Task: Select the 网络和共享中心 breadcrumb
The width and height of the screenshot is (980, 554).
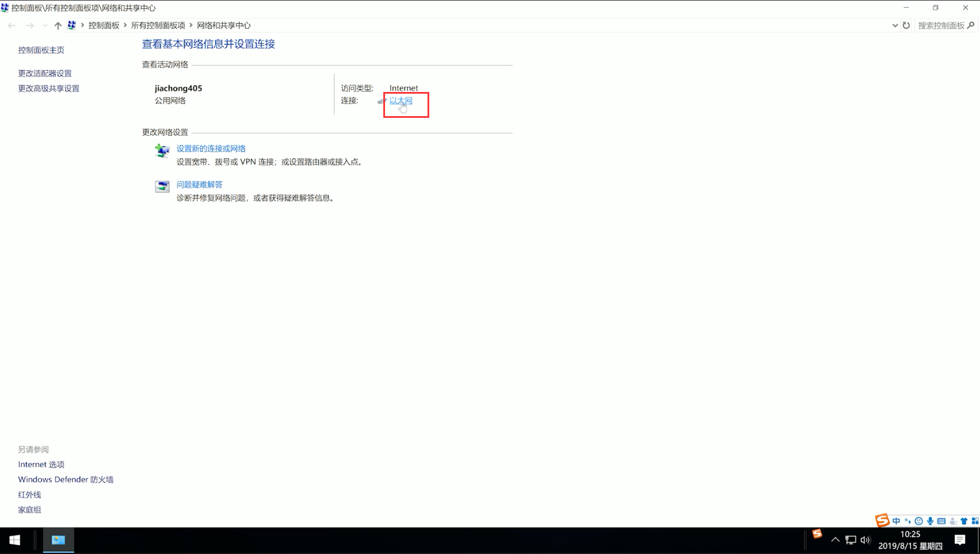Action: [223, 25]
